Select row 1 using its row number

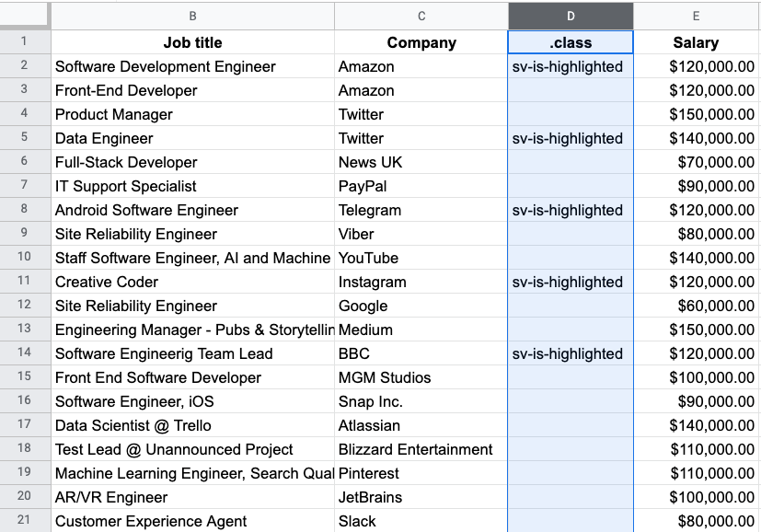point(25,42)
